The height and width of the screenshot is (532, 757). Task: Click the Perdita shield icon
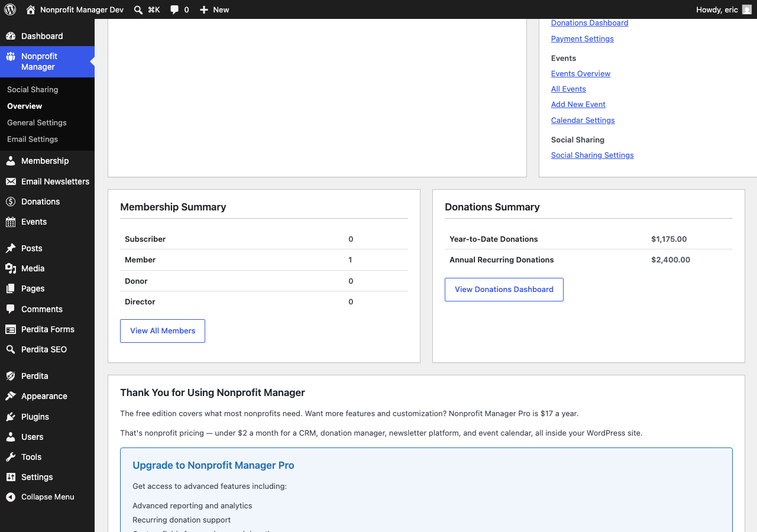click(x=11, y=376)
